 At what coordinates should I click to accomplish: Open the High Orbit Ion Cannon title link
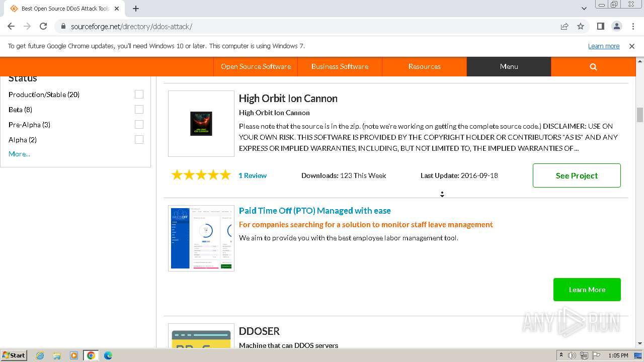[x=288, y=99]
